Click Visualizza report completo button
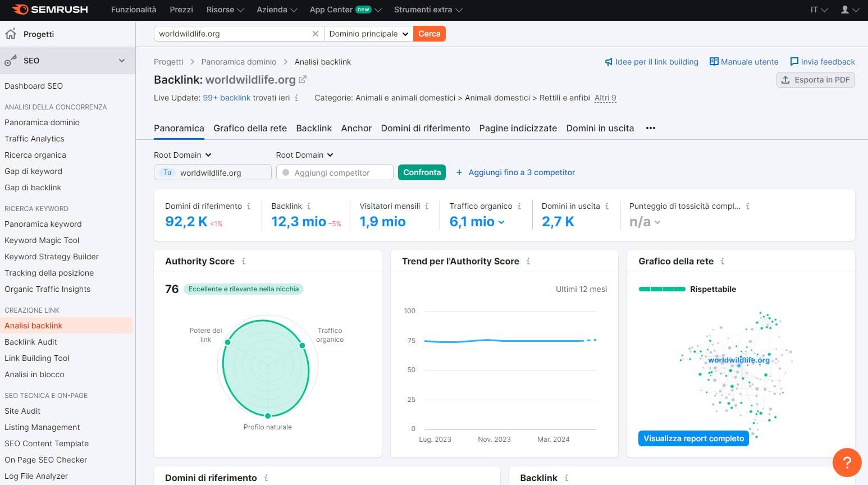The height and width of the screenshot is (485, 868). coord(693,438)
